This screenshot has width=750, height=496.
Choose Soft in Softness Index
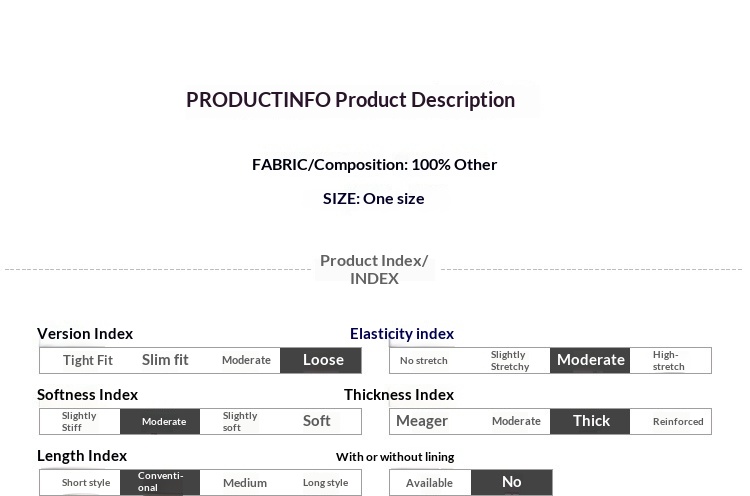point(317,421)
